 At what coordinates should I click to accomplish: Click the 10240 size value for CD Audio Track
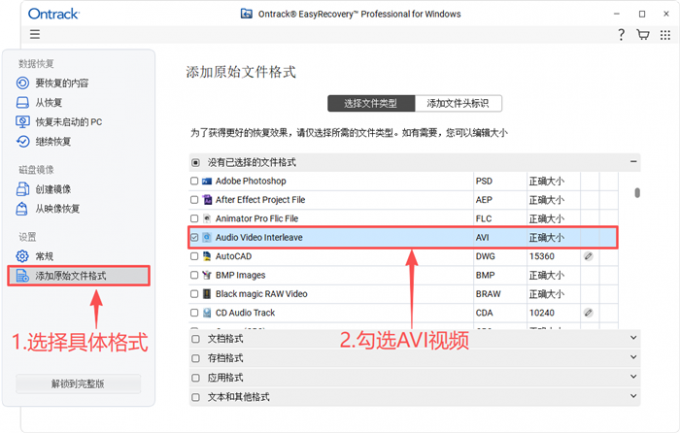pyautogui.click(x=542, y=312)
